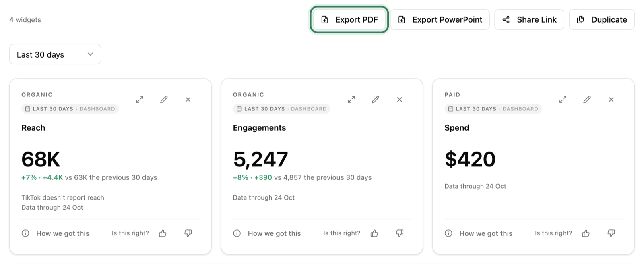Edit the Engagements widget with pencil icon

(376, 100)
